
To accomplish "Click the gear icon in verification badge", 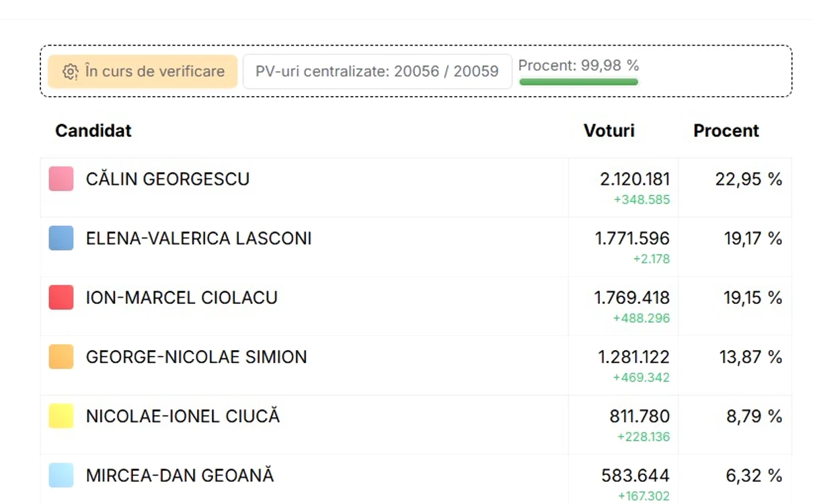I will point(71,72).
